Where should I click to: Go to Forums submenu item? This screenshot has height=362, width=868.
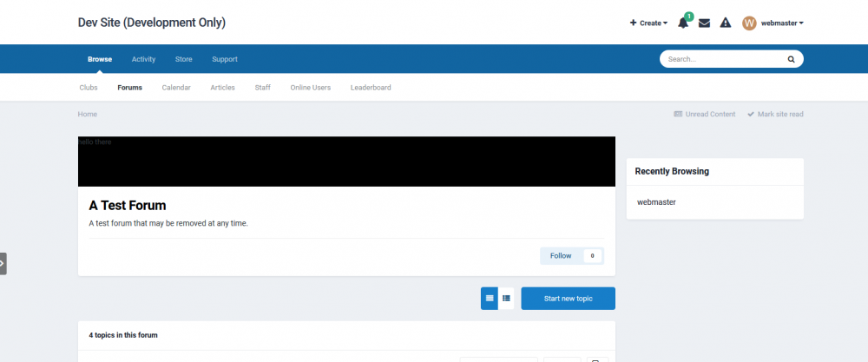pyautogui.click(x=129, y=88)
